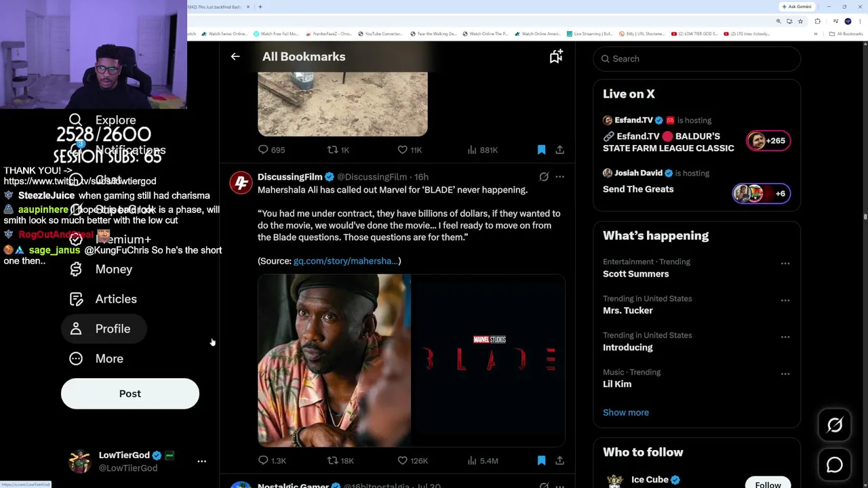Open the Chrome extensions puzzle icon
This screenshot has width=868, height=488.
[x=817, y=22]
